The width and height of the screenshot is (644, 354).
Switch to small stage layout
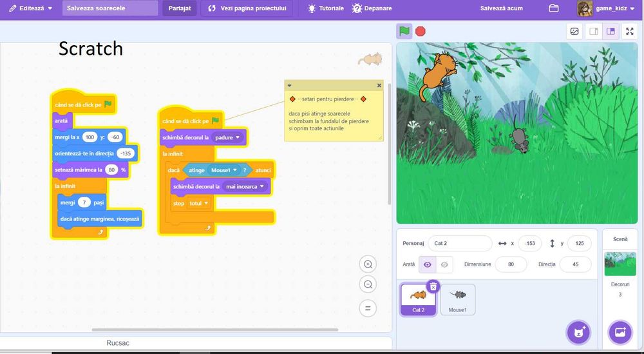pyautogui.click(x=594, y=31)
